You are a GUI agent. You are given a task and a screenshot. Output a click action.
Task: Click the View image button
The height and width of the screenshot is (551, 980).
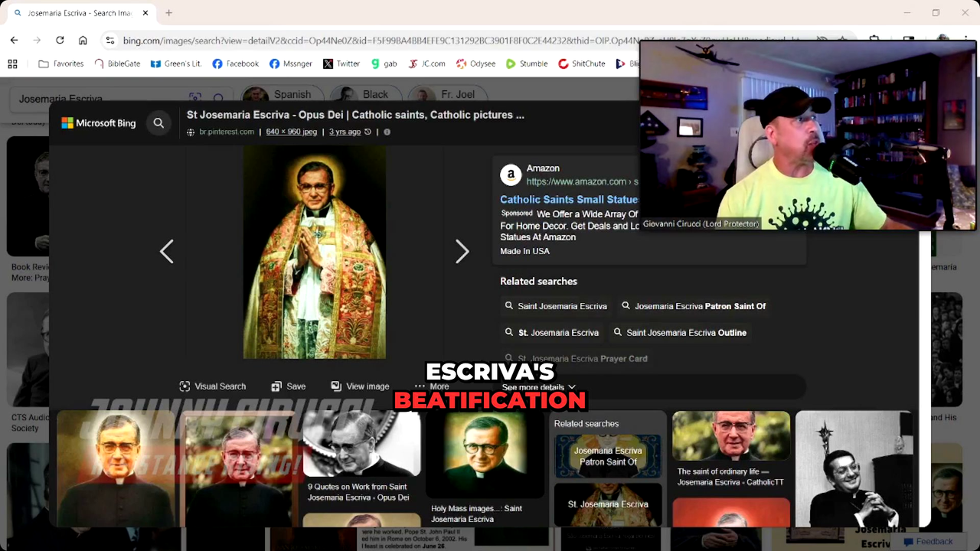[x=360, y=386]
